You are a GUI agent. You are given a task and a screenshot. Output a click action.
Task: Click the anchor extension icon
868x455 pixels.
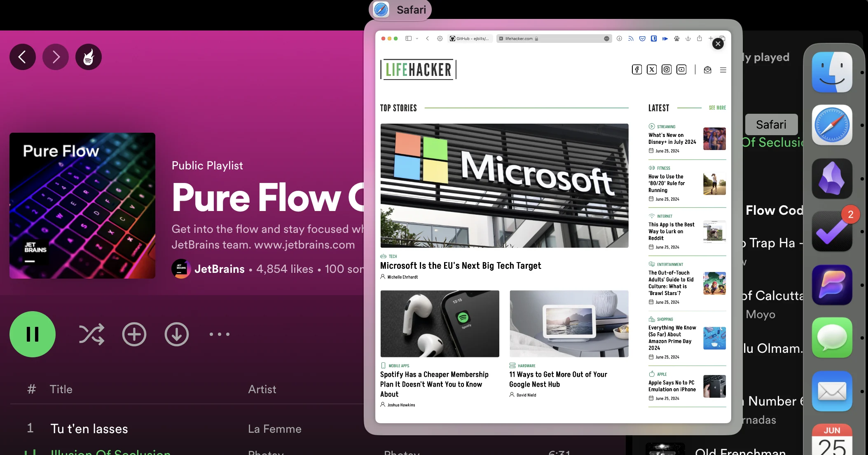(x=688, y=38)
